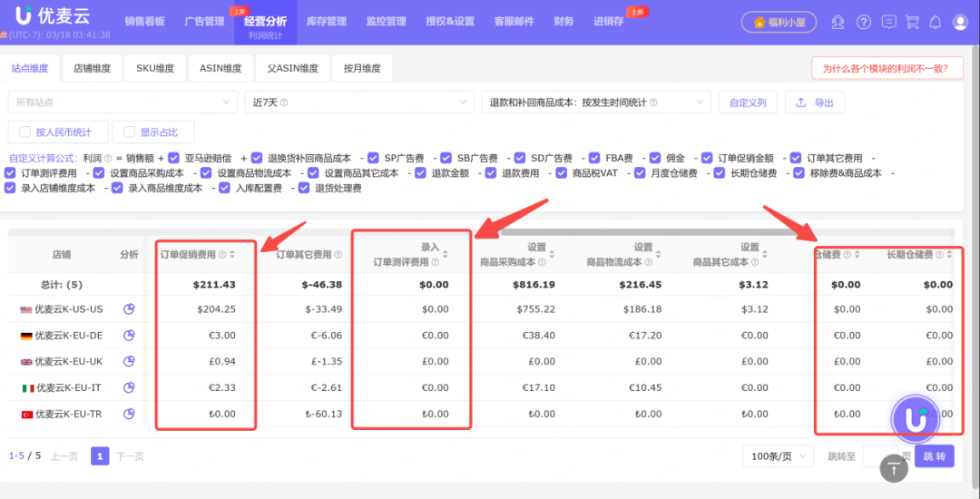
Task: Switch to 父ASIN维度 tab
Action: tap(292, 69)
